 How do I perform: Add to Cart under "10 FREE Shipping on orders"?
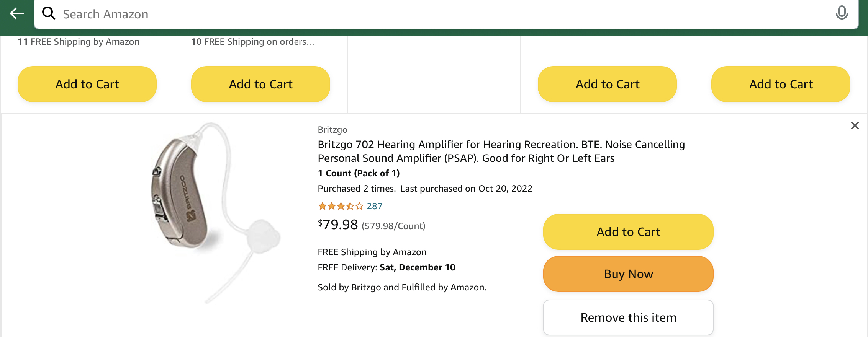tap(260, 84)
